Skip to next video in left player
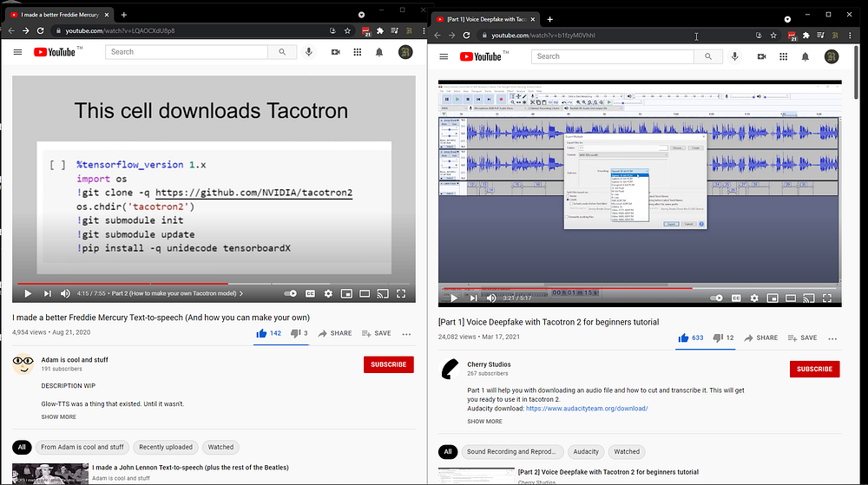868x485 pixels. (48, 293)
